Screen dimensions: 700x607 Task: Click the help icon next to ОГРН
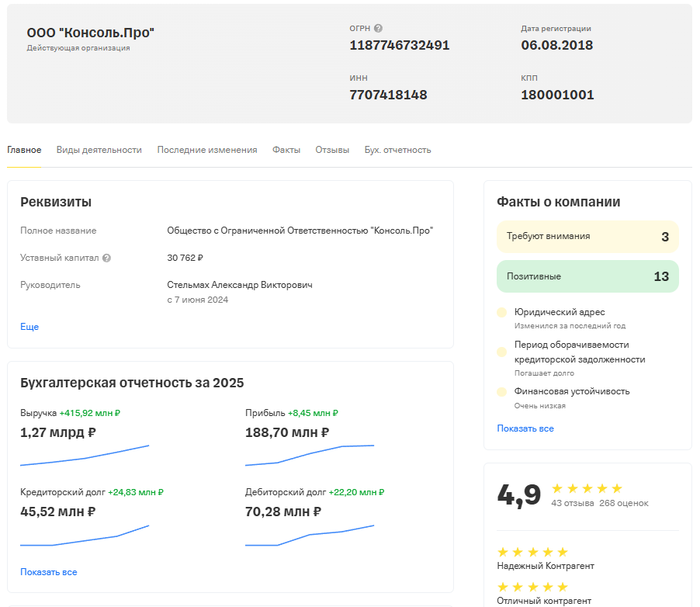tap(378, 28)
